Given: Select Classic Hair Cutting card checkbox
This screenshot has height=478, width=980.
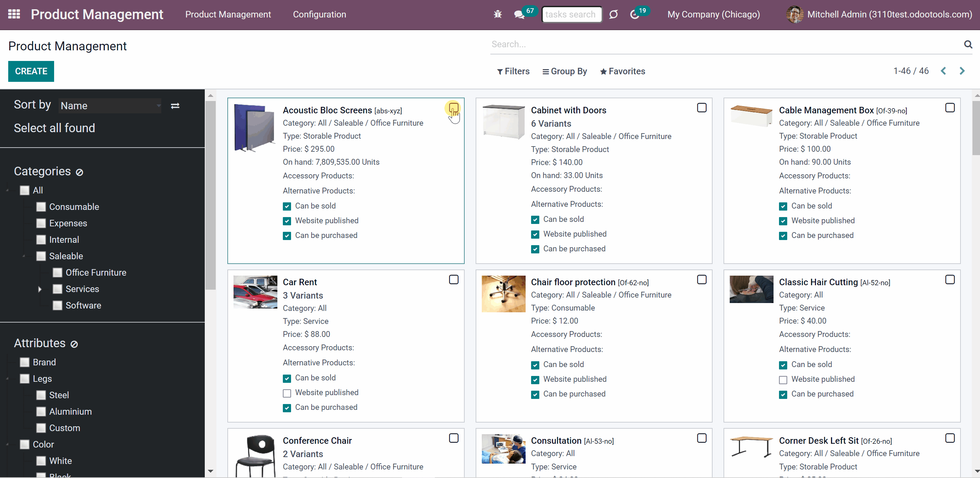Looking at the screenshot, I should pyautogui.click(x=950, y=280).
